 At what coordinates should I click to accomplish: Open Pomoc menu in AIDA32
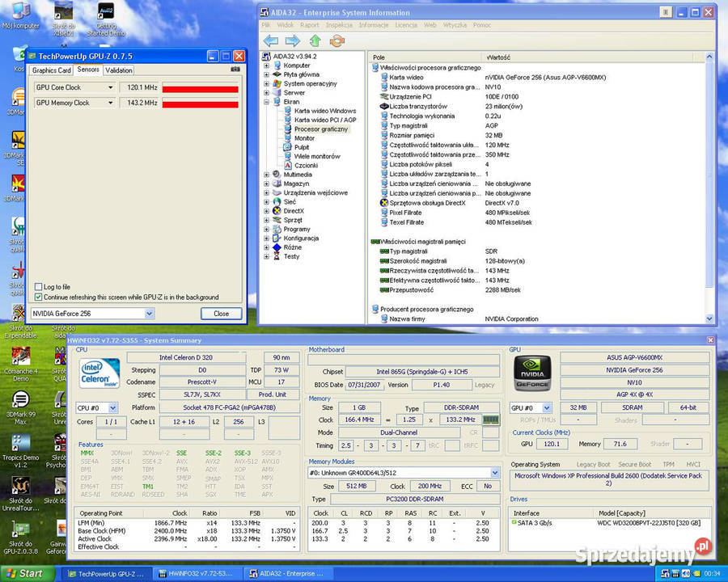[x=482, y=25]
